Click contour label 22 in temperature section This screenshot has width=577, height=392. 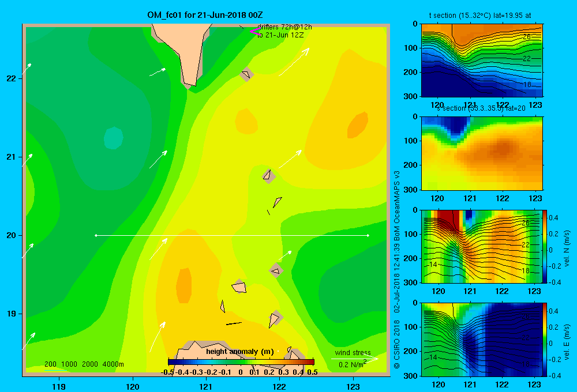tap(527, 59)
